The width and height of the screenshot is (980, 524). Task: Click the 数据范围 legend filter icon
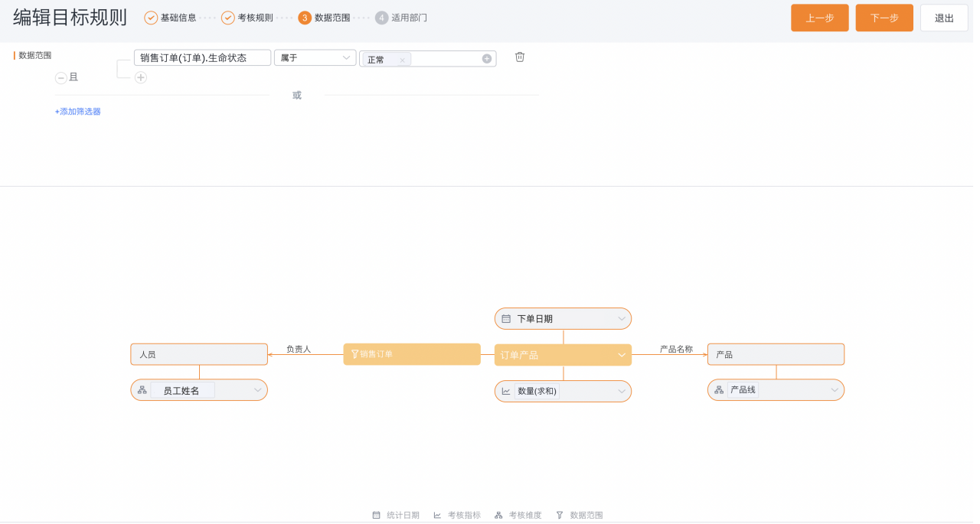560,516
